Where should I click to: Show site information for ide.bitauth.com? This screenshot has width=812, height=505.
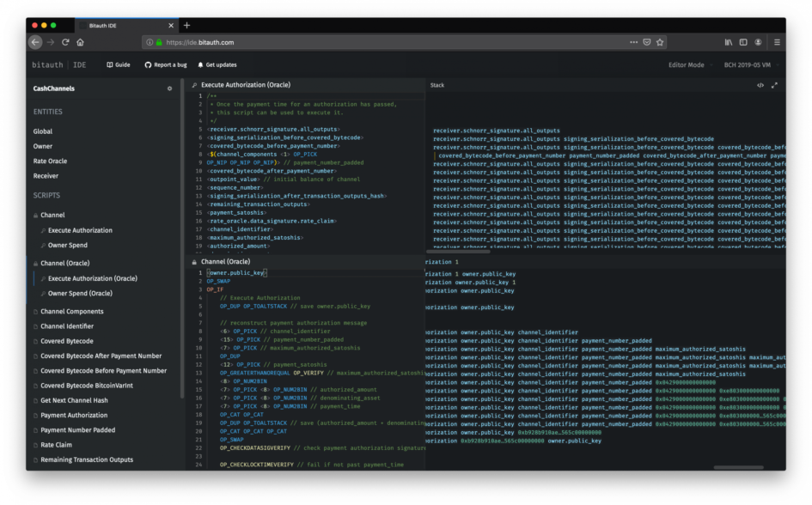click(150, 42)
